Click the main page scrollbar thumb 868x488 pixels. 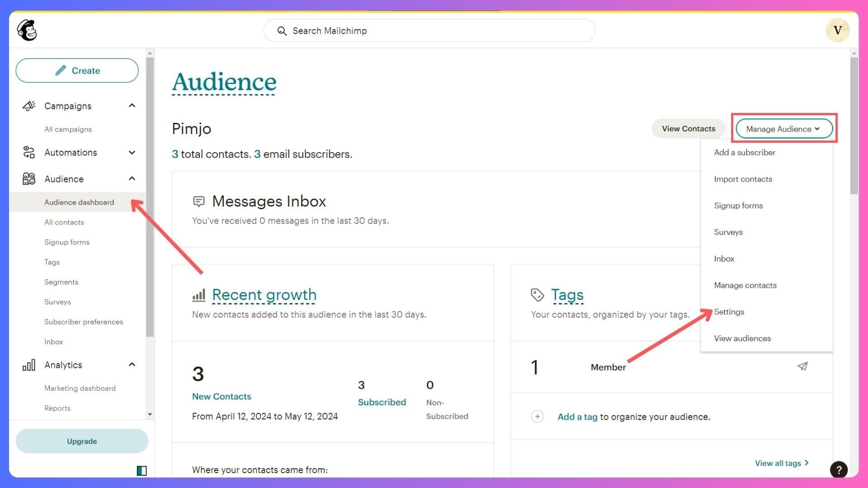pos(854,126)
